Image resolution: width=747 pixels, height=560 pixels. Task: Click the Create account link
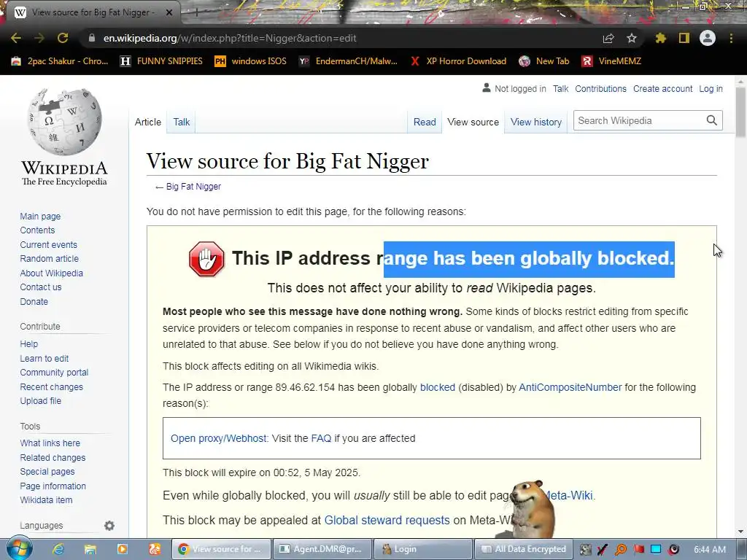[x=662, y=88]
